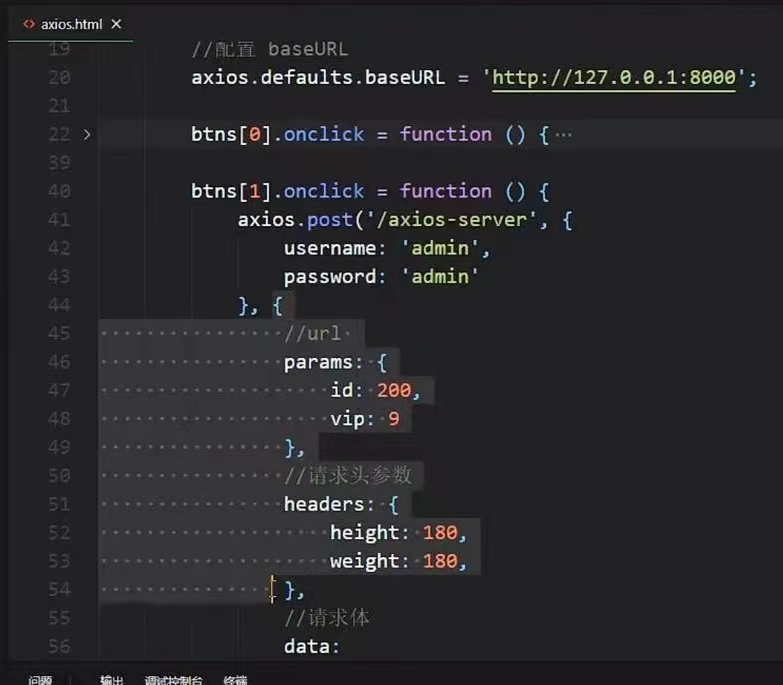
Task: Click the '//请求体' comment on line 55
Action: click(x=327, y=618)
